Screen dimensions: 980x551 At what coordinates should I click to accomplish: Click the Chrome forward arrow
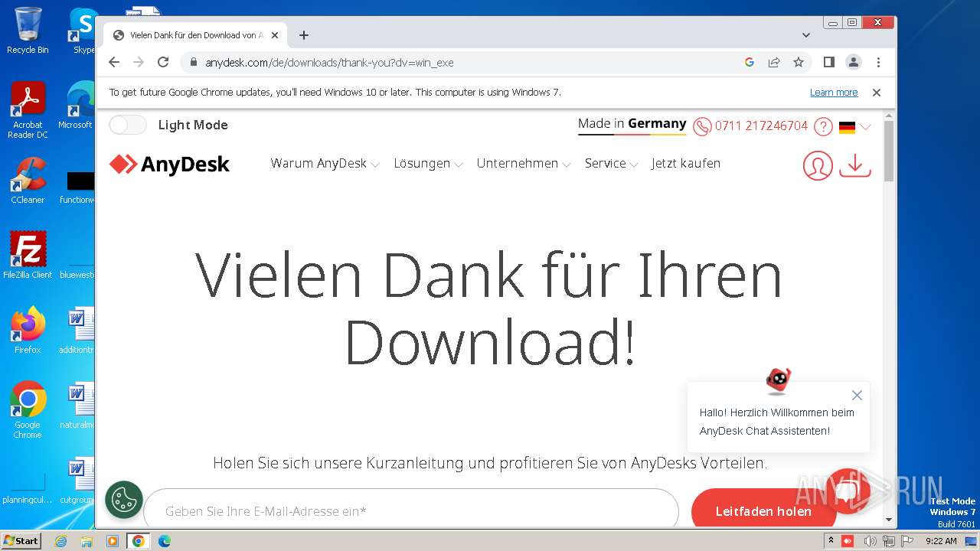139,63
